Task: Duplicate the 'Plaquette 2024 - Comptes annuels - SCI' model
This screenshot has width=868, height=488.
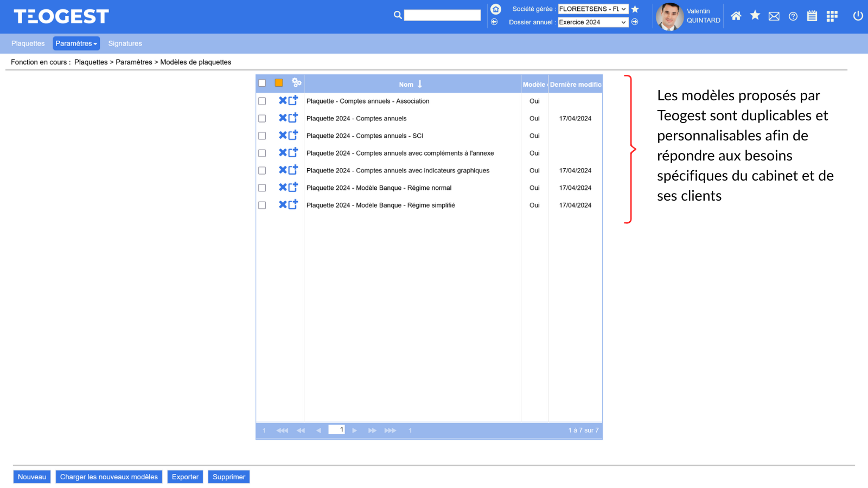Action: pyautogui.click(x=293, y=136)
